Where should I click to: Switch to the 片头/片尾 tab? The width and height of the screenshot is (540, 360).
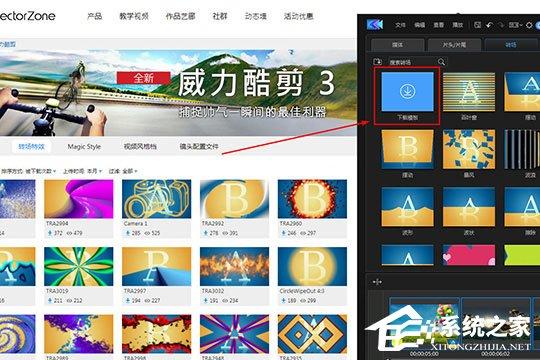tap(454, 45)
